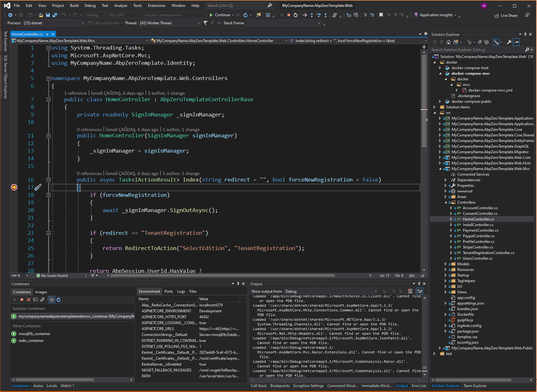Image resolution: width=537 pixels, height=392 pixels.
Task: Click Home icon in Solution Explorer
Action: [x=448, y=42]
